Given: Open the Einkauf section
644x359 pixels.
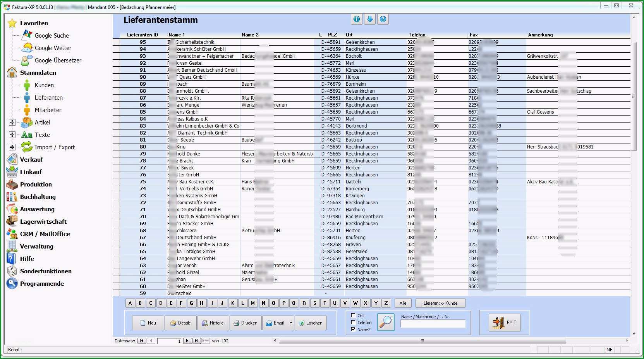Looking at the screenshot, I should [x=24, y=172].
